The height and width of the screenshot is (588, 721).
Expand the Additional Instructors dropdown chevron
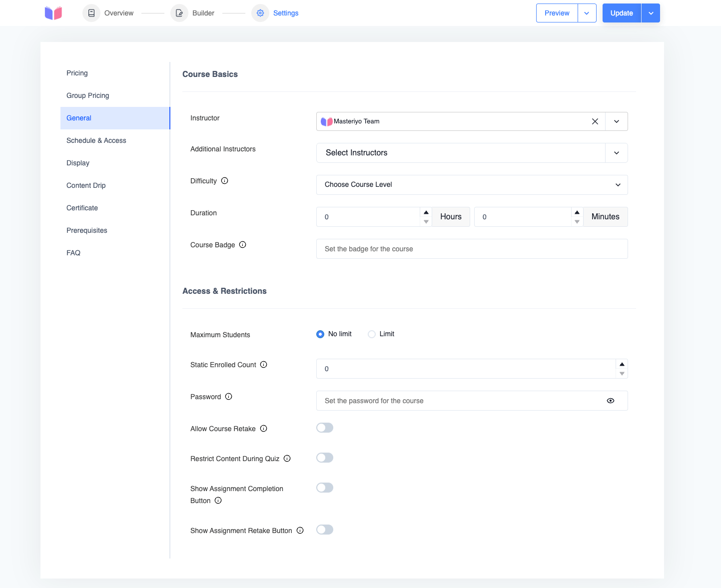(617, 153)
